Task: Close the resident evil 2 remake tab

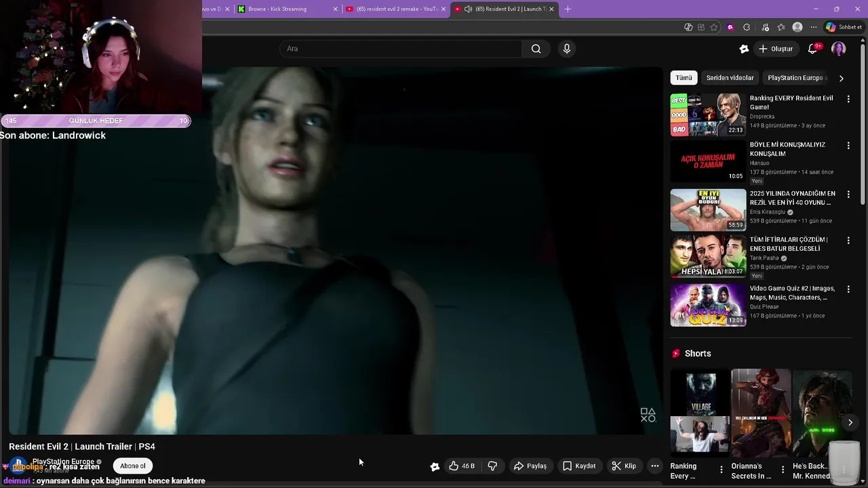Action: coord(443,9)
